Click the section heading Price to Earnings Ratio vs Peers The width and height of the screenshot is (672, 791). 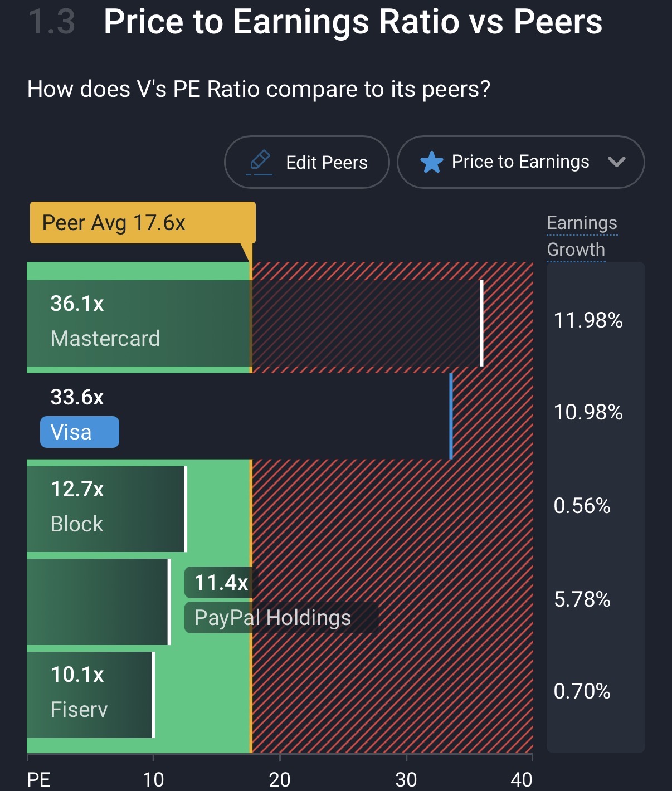pos(353,22)
